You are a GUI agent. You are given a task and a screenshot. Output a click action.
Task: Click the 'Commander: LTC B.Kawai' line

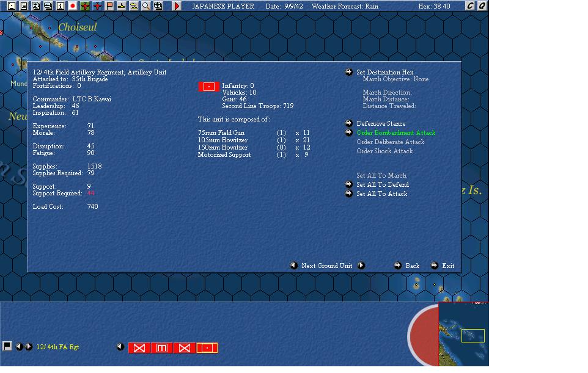coord(72,100)
